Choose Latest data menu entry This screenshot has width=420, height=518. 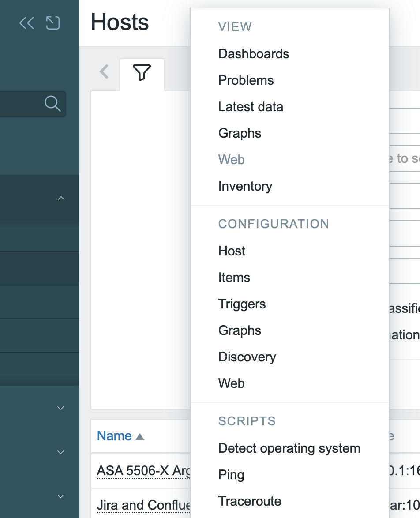tap(251, 107)
